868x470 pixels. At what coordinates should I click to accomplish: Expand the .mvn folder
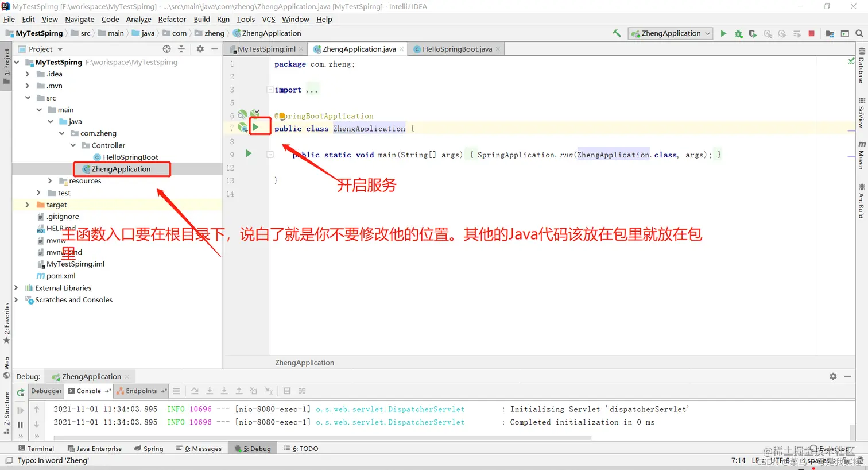click(27, 86)
